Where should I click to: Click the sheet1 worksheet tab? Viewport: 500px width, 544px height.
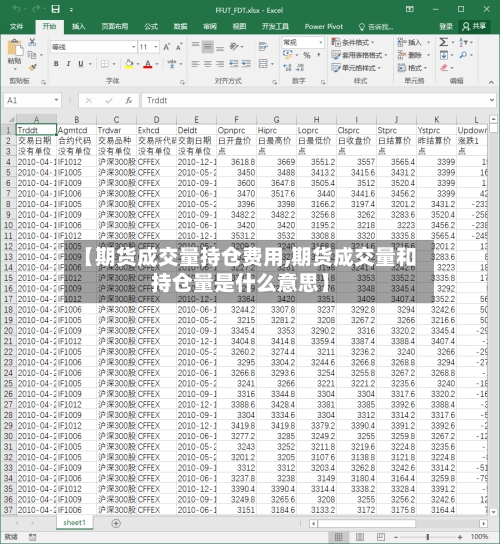coord(74,522)
